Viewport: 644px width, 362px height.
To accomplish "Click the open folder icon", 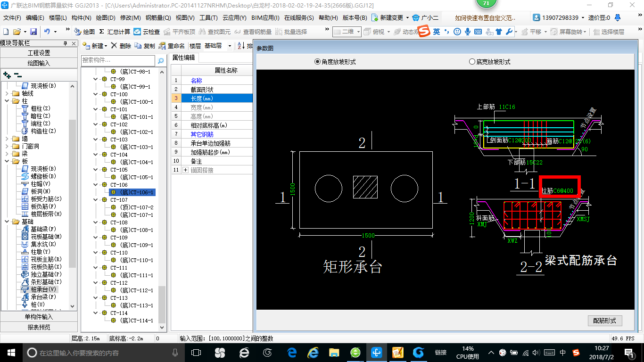I will tap(17, 32).
